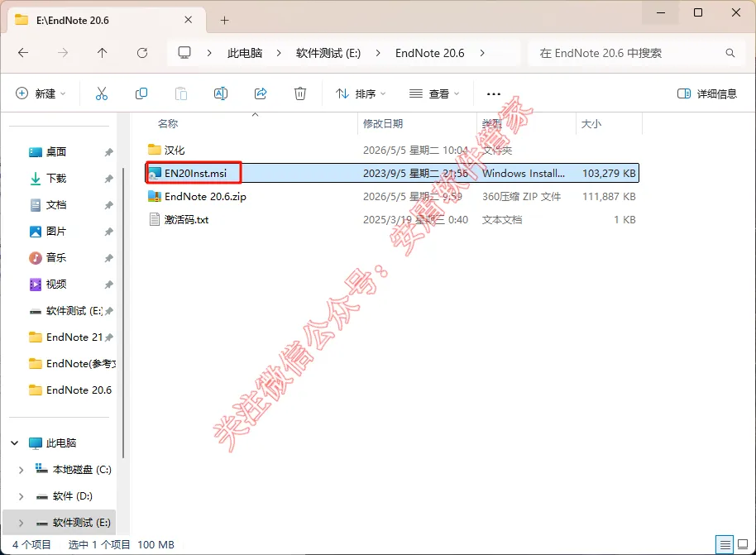Image resolution: width=756 pixels, height=555 pixels.
Task: Unpin 桌面 via its pin icon
Action: [109, 152]
